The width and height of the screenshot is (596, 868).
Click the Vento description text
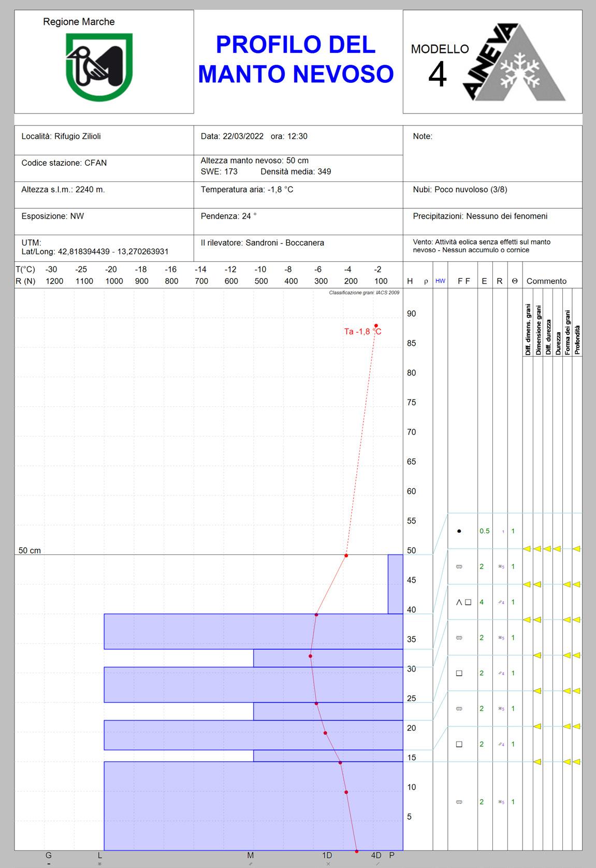(x=482, y=246)
